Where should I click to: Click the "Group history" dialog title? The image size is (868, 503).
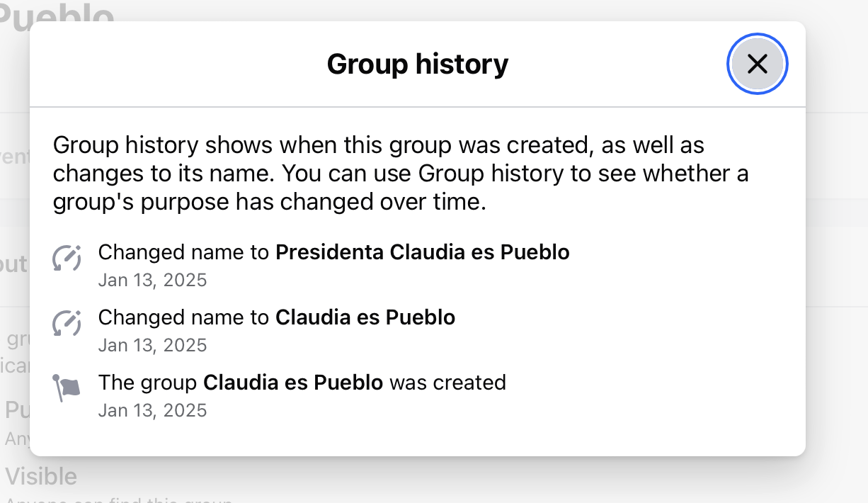point(417,64)
